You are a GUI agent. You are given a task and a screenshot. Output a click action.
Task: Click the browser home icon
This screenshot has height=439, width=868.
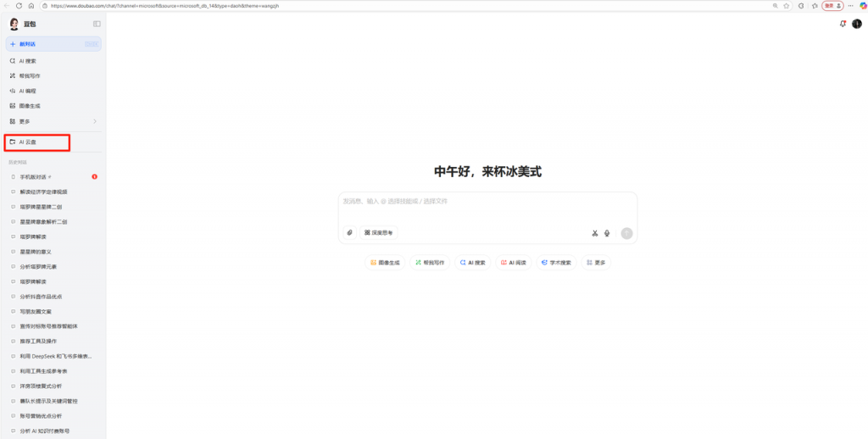tap(31, 6)
